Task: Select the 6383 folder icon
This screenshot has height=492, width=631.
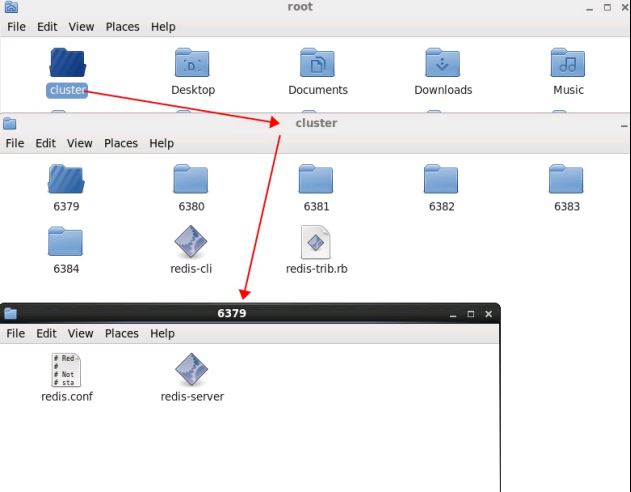Action: (x=566, y=179)
